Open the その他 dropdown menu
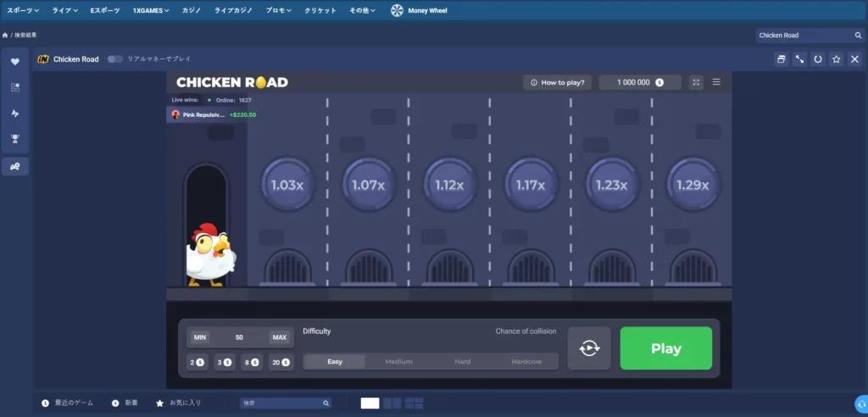868x417 pixels. [363, 10]
